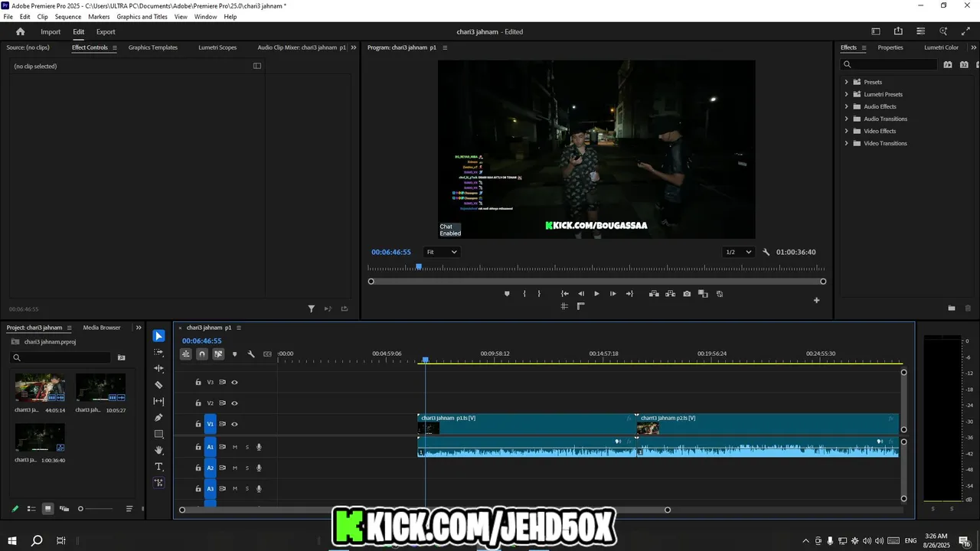Expand the Presets folder in Effects
The image size is (980, 551).
[x=846, y=82]
